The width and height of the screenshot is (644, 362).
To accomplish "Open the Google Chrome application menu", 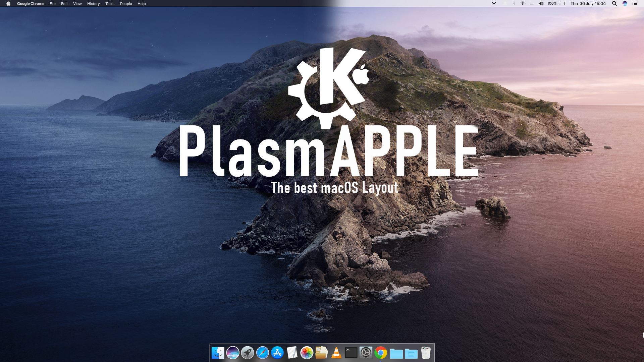I will pos(31,4).
